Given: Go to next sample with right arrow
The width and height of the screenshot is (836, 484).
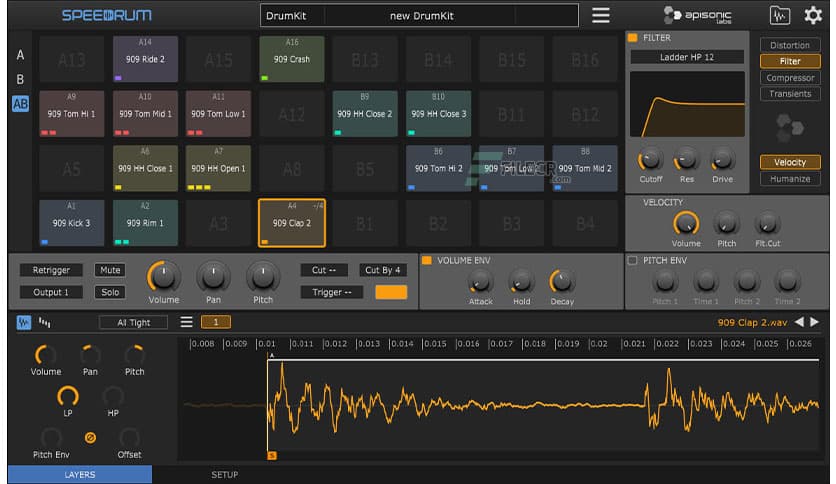Looking at the screenshot, I should click(x=815, y=322).
